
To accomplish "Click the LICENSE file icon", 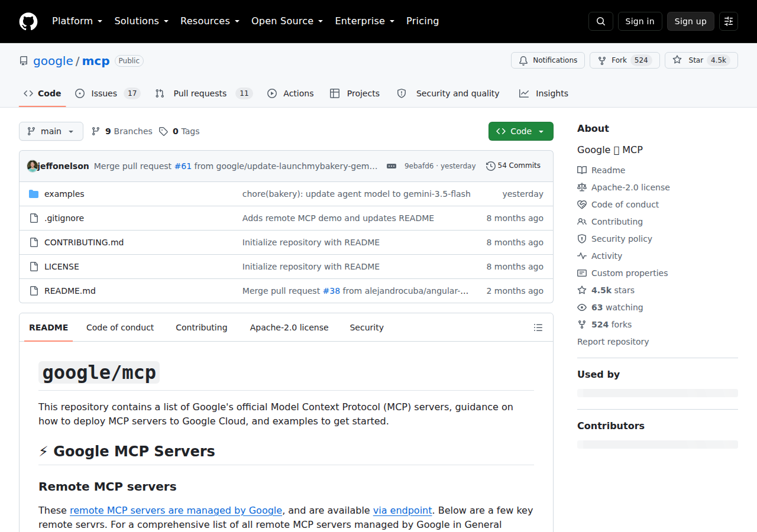I will coord(34,267).
